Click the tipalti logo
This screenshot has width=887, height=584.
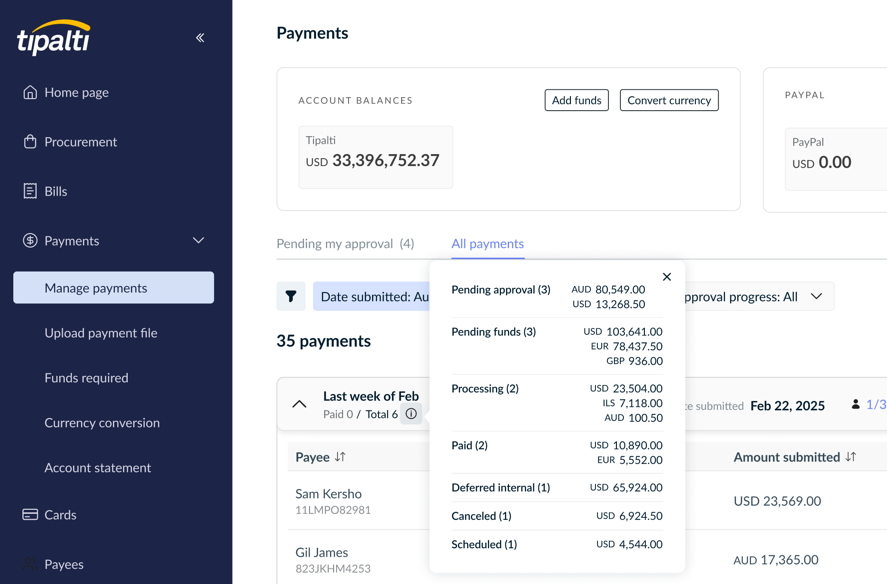[x=54, y=37]
